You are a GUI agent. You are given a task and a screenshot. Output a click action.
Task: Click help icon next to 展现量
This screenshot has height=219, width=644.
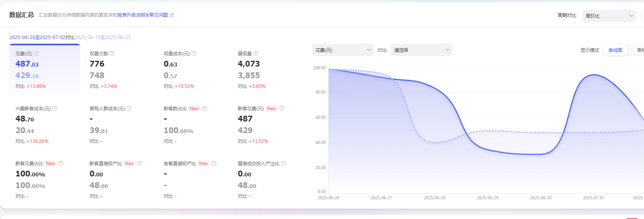coord(256,54)
